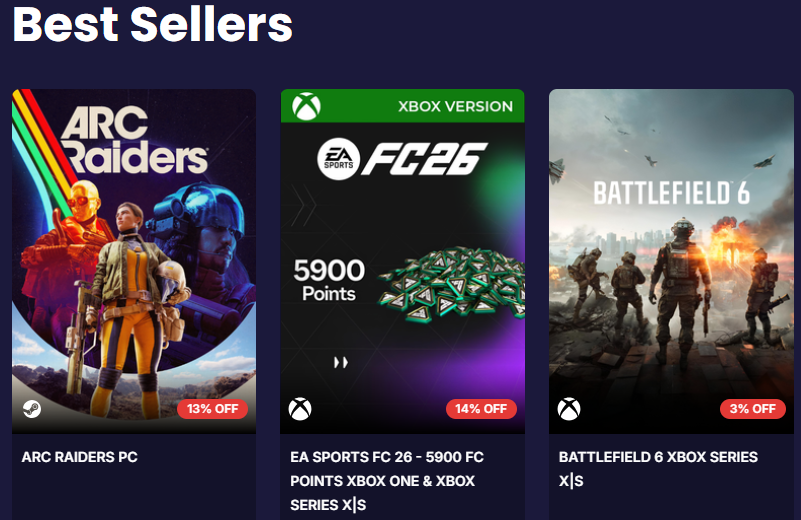Click the 5900 Points text on cover
Image resolution: width=801 pixels, height=520 pixels.
tap(329, 281)
